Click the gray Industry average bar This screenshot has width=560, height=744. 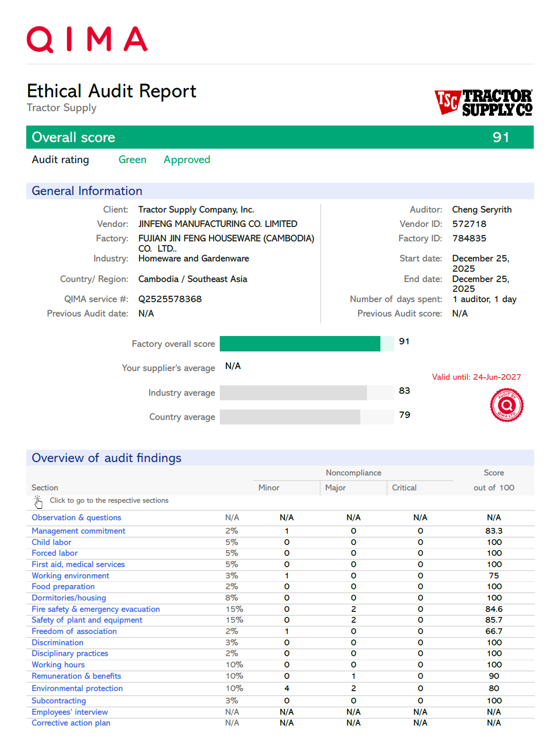coord(293,393)
